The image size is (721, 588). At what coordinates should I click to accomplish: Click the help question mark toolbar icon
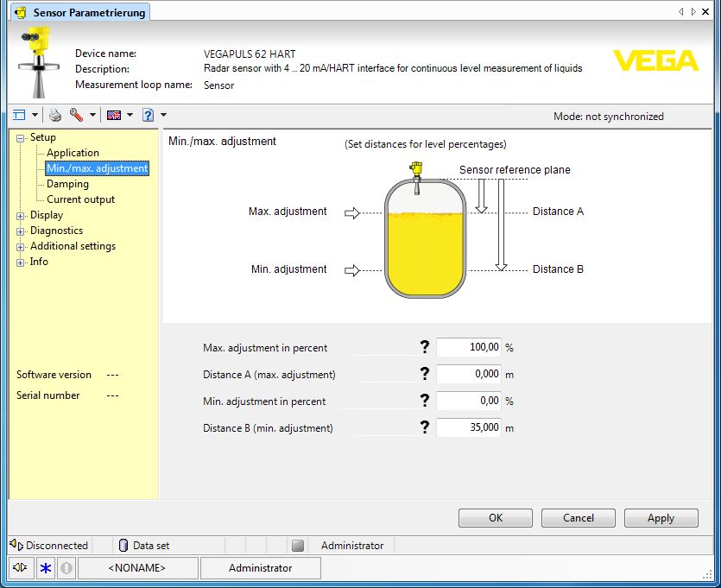pyautogui.click(x=148, y=115)
